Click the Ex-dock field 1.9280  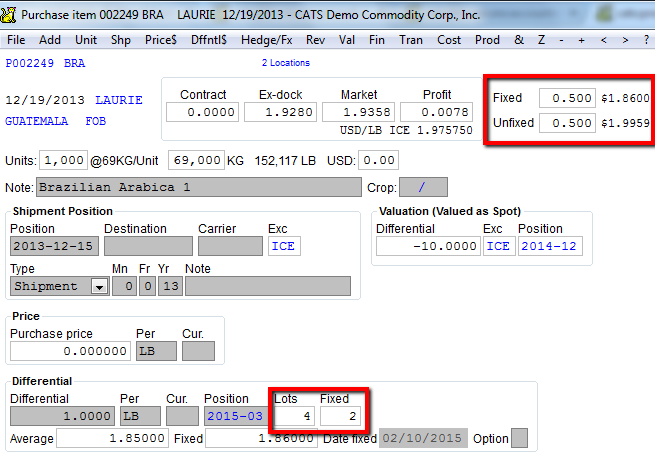[280, 112]
